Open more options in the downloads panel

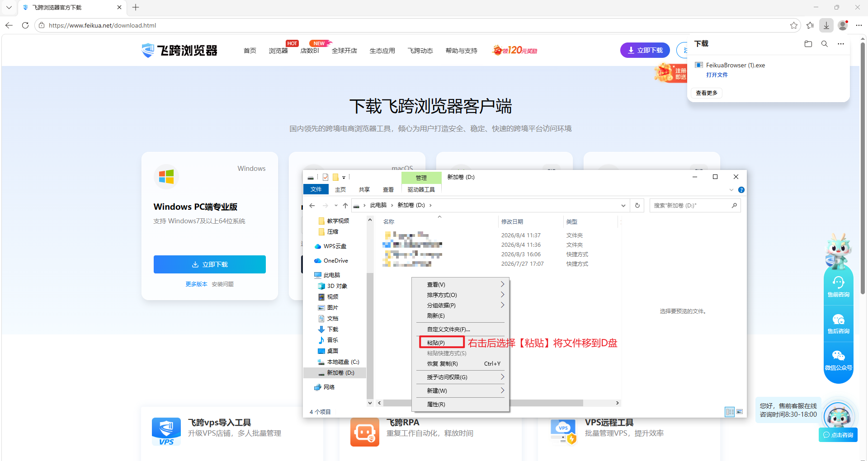pos(841,44)
